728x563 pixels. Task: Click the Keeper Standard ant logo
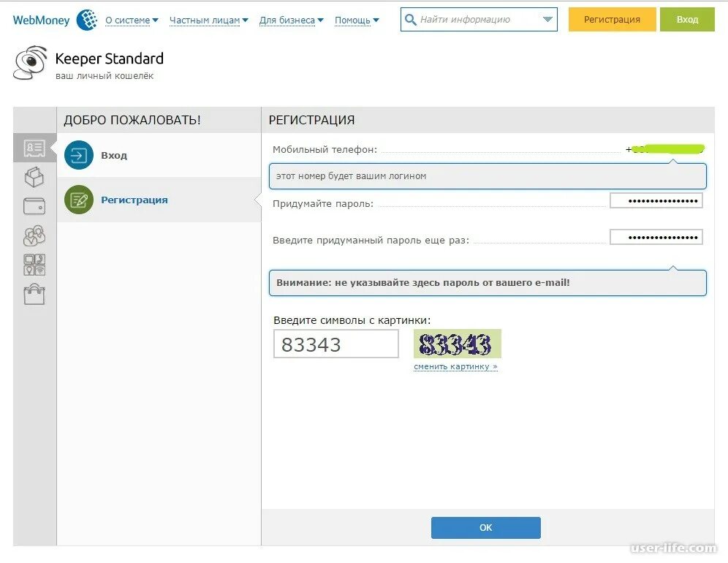tap(31, 63)
